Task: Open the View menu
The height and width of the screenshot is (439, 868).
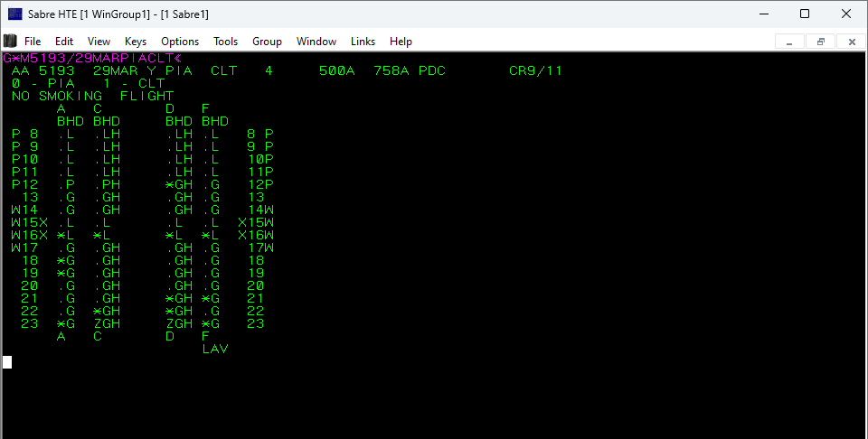Action: click(x=99, y=42)
